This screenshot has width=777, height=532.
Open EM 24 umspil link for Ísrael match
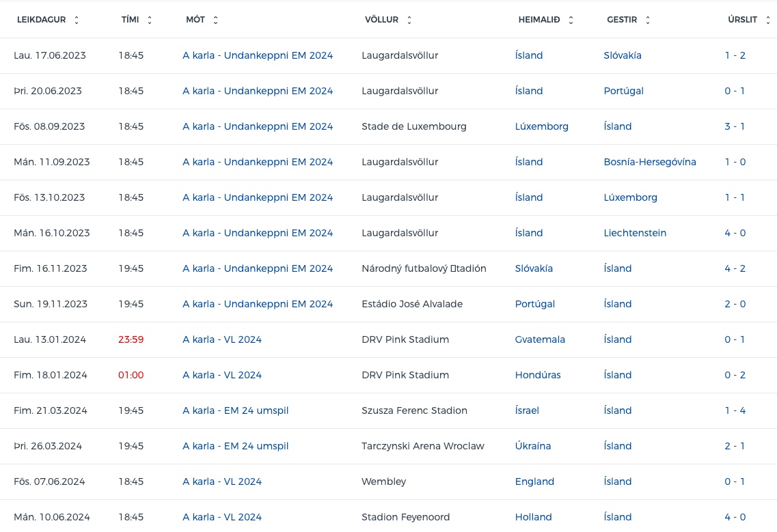point(235,410)
